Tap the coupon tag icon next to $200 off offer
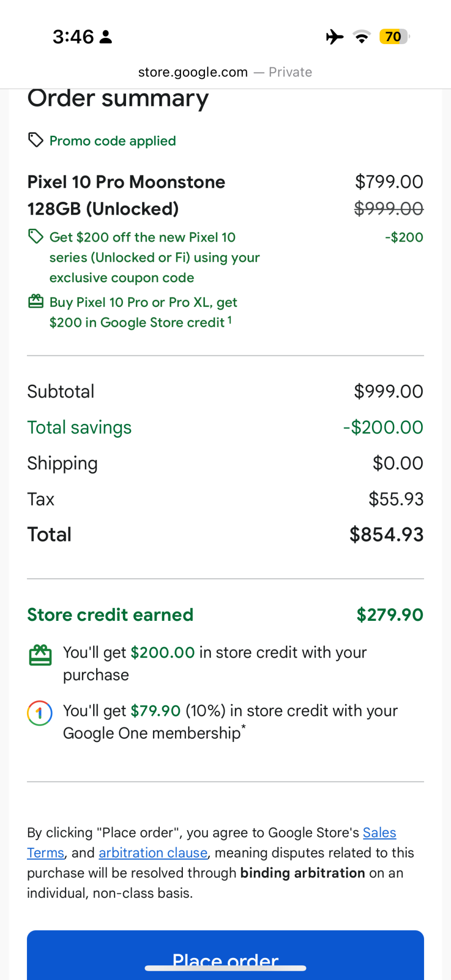The image size is (451, 980). pos(36,237)
